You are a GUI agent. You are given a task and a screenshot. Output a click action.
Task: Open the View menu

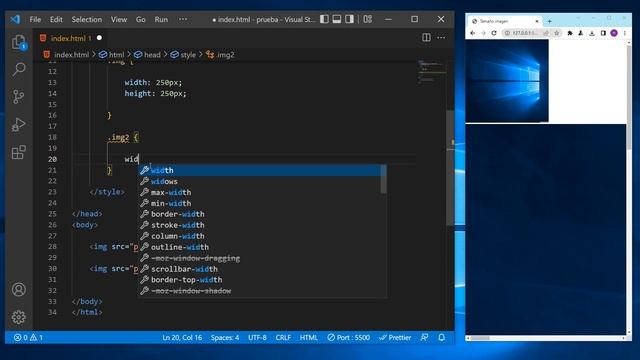(119, 19)
